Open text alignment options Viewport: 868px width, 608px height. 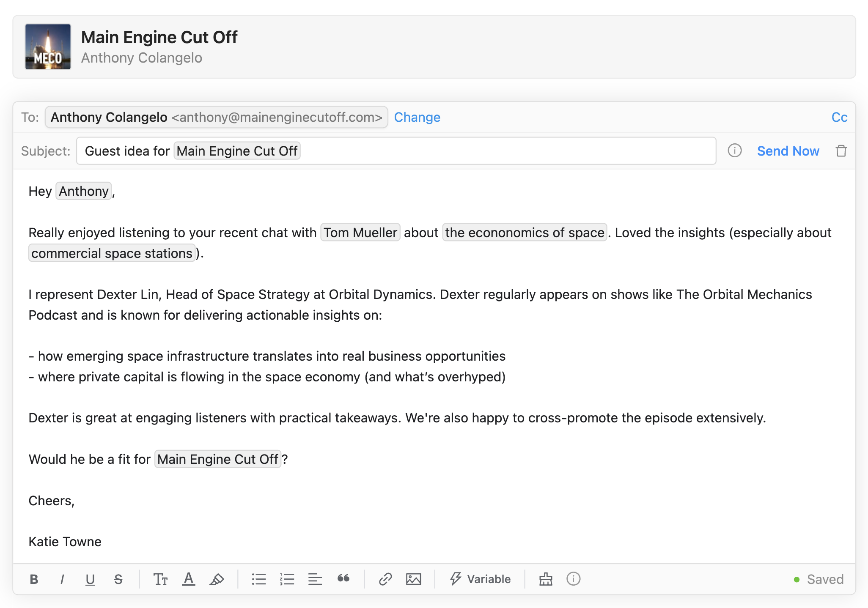[315, 579]
